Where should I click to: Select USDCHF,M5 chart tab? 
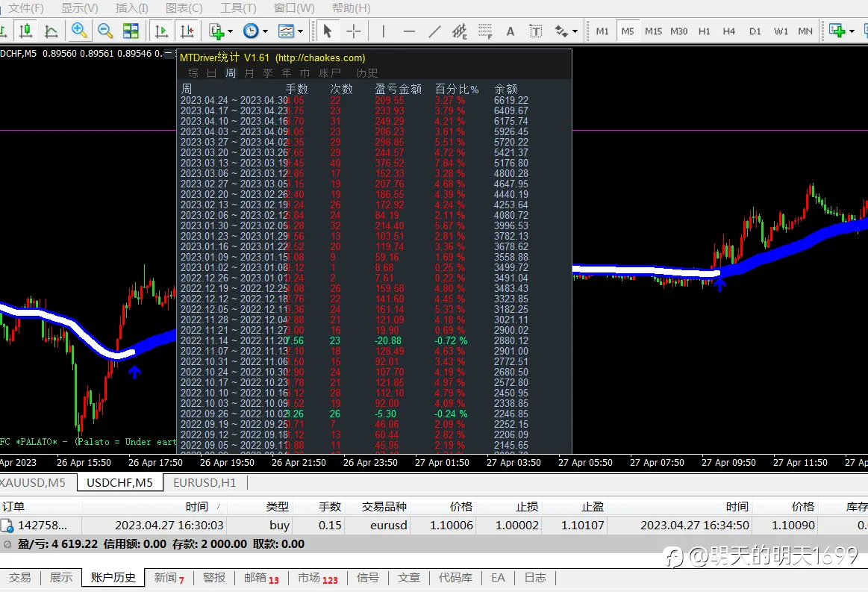click(119, 483)
